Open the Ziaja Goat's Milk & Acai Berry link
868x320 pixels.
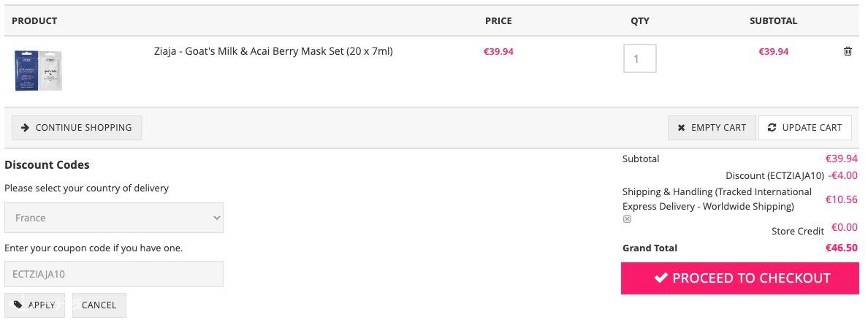click(273, 51)
